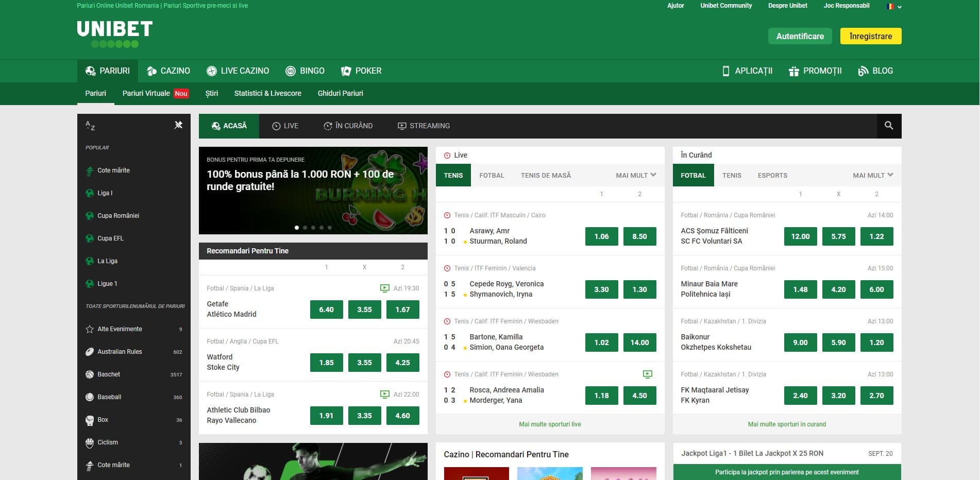The height and width of the screenshot is (480, 980).
Task: Switch to third banner carousel dot
Action: coord(313,228)
